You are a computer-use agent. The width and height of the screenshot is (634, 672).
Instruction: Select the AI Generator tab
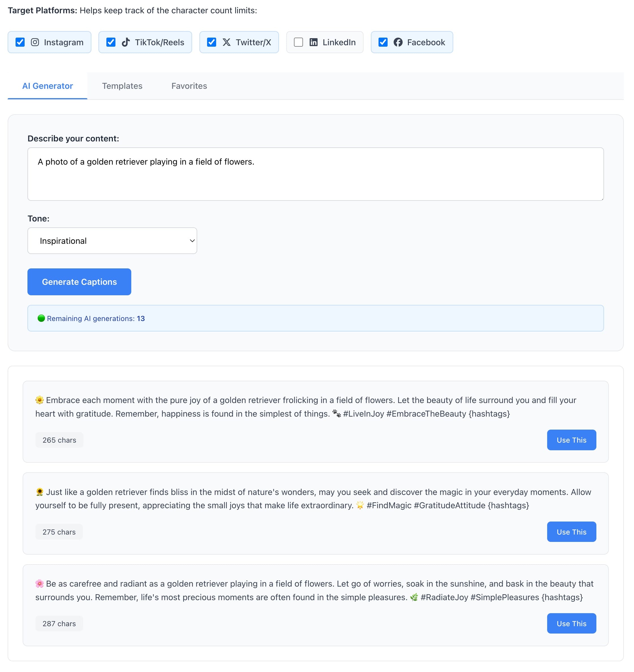[x=48, y=86]
